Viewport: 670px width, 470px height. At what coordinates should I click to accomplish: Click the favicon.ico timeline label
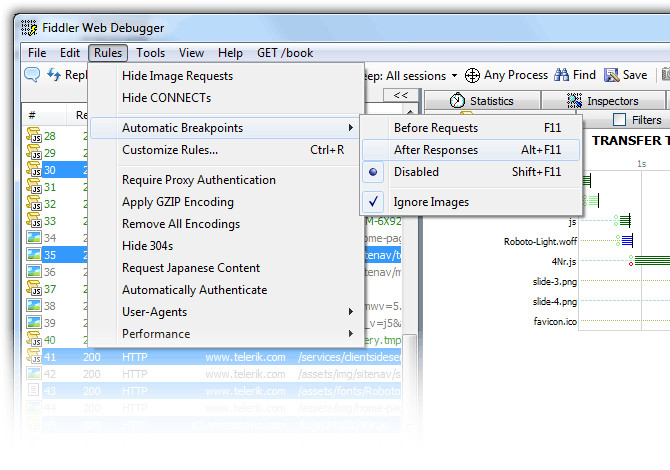(555, 321)
